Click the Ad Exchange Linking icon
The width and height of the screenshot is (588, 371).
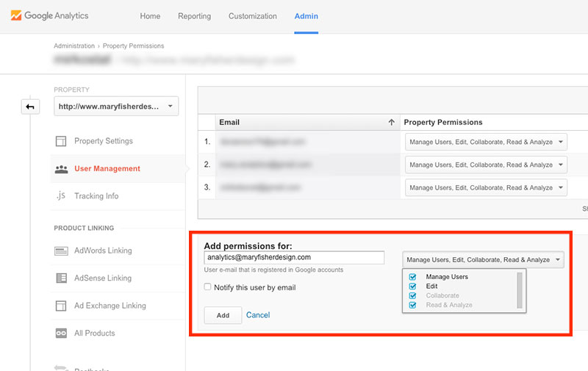tap(61, 306)
